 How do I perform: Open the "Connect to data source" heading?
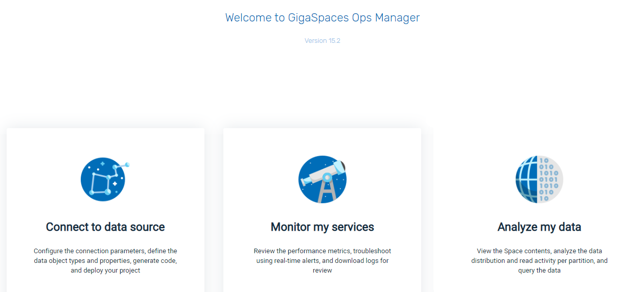[x=105, y=227]
